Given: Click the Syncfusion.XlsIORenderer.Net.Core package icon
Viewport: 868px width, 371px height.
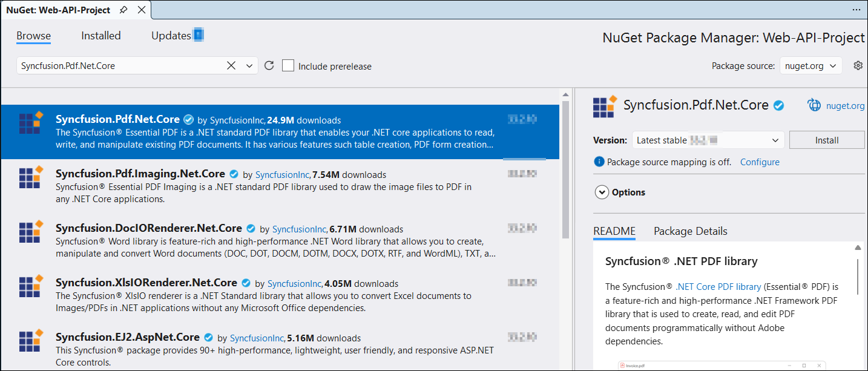Looking at the screenshot, I should point(31,285).
